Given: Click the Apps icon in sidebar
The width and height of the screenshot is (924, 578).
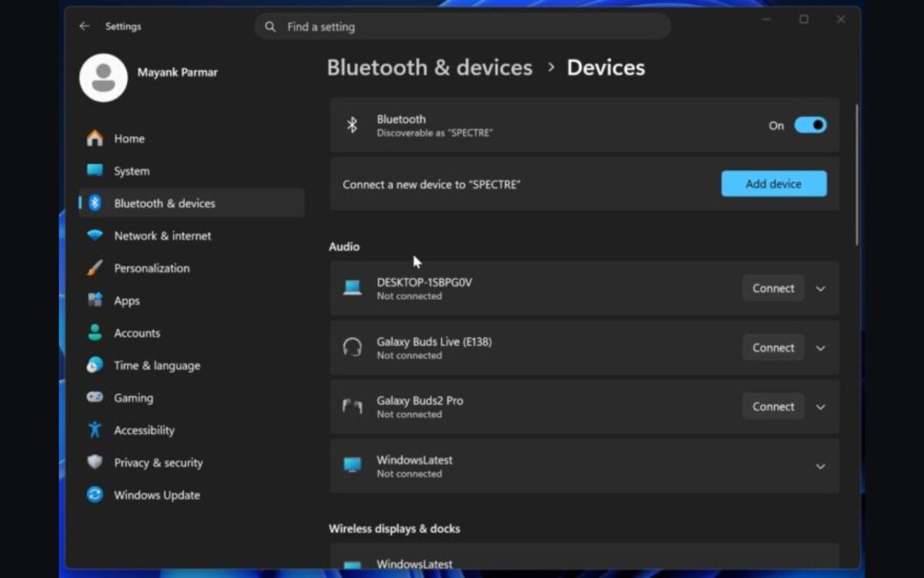Looking at the screenshot, I should coord(95,301).
